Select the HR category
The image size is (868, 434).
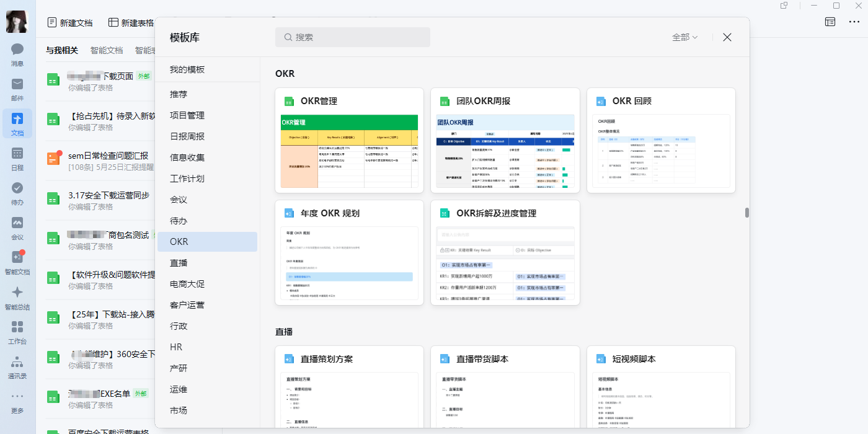point(207,347)
